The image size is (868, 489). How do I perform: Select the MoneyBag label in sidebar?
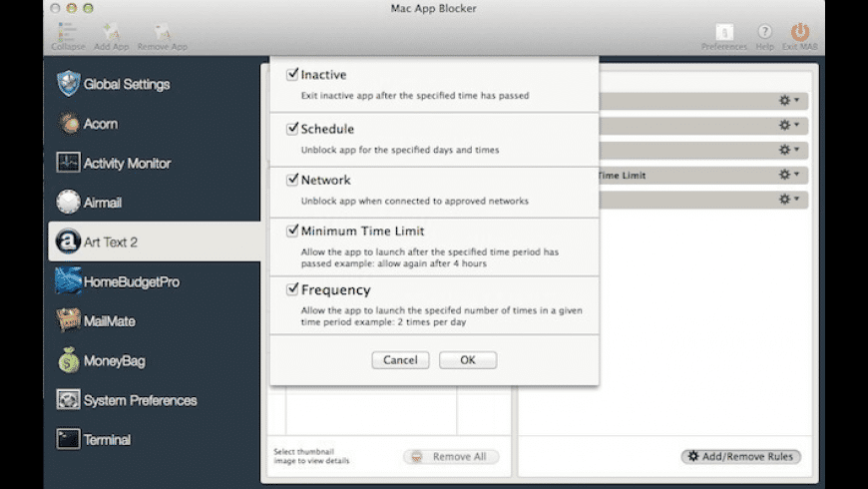pyautogui.click(x=115, y=361)
